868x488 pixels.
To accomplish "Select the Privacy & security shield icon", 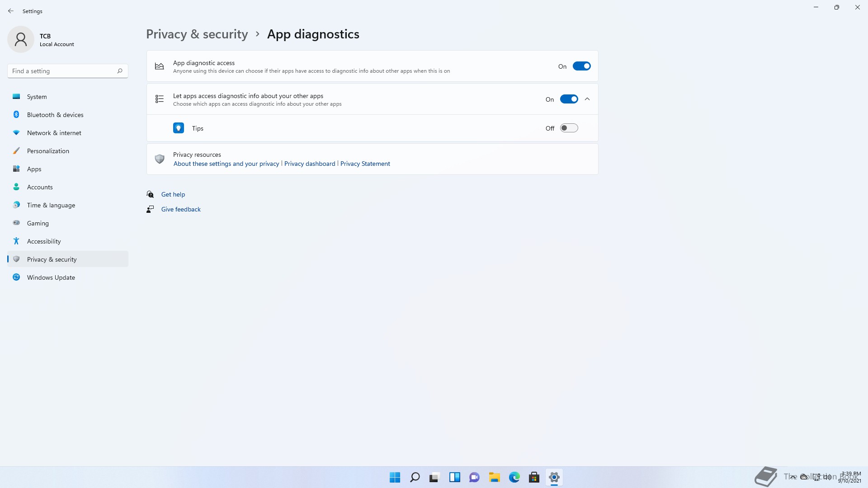I will pos(16,259).
